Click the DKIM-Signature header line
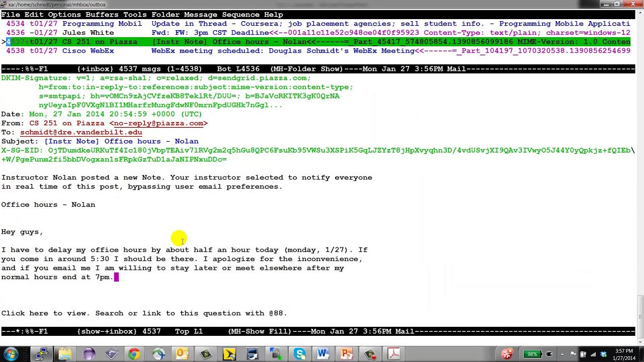 click(x=156, y=78)
